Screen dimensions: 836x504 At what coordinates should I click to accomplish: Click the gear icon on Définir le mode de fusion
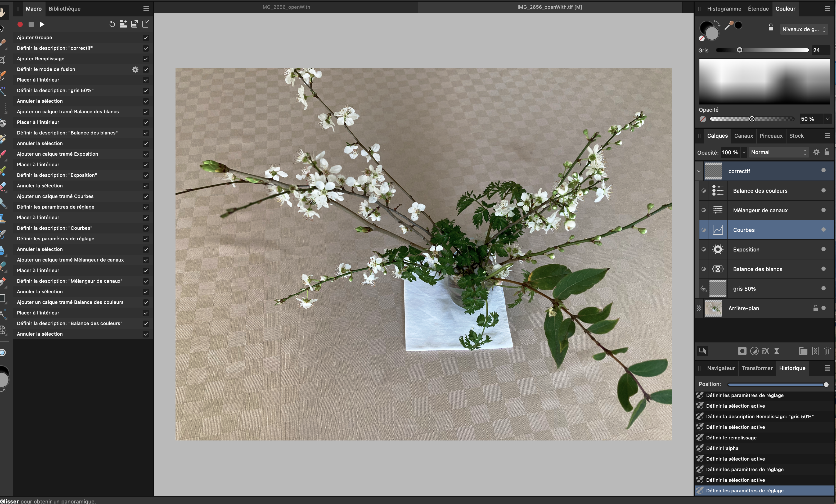pos(135,70)
